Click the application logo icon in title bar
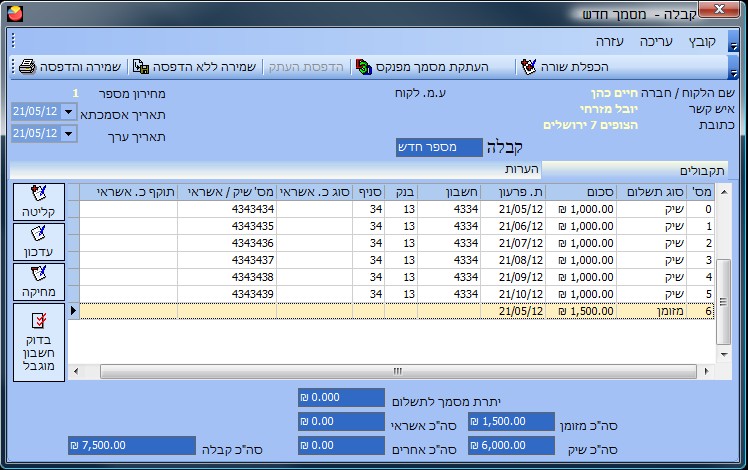The width and height of the screenshot is (748, 470). 15,13
